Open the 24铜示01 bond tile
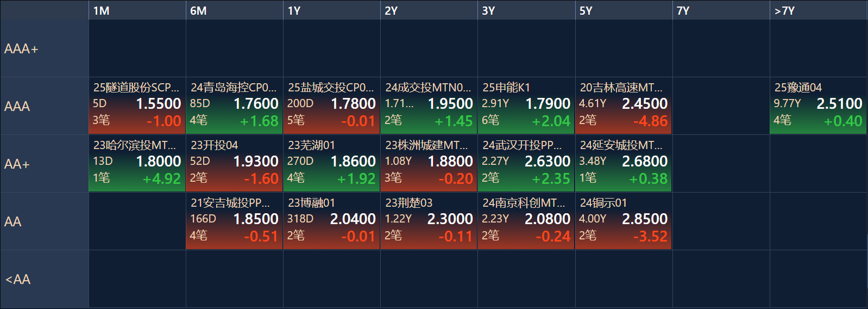Screen dimensions: 868x309 (623, 221)
